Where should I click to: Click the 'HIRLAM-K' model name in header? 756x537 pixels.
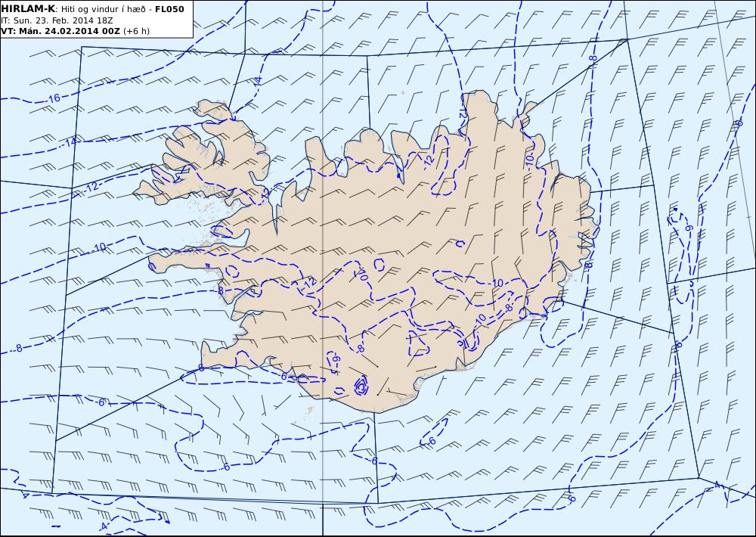tap(29, 9)
